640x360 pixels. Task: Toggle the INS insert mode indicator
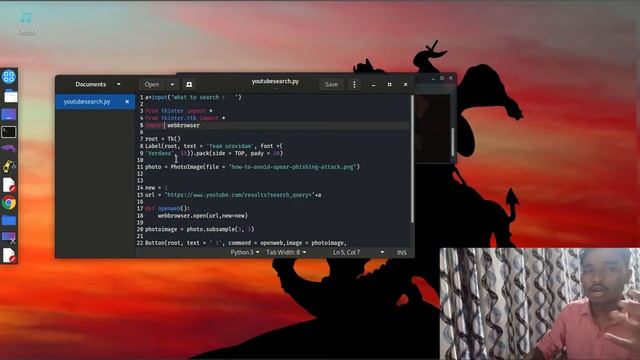(x=402, y=253)
